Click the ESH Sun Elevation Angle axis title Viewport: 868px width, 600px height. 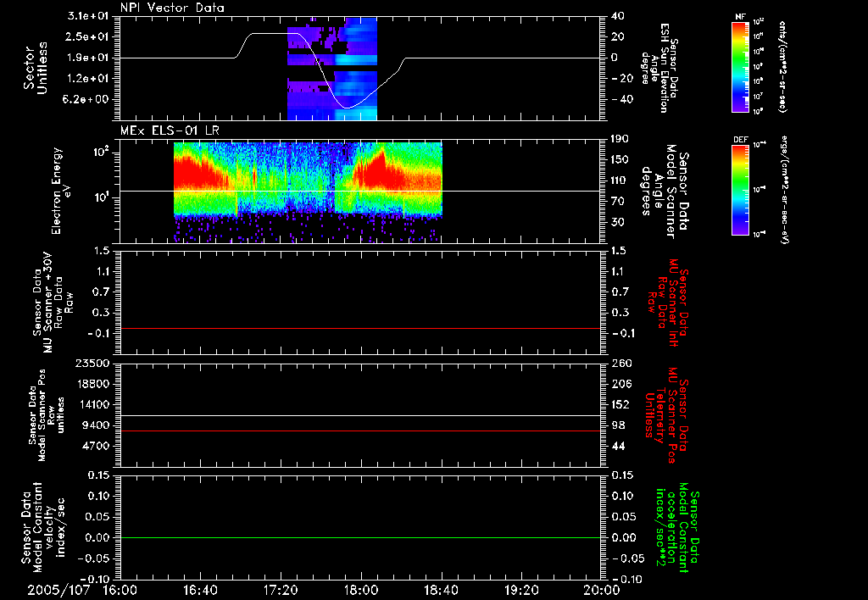tap(659, 68)
